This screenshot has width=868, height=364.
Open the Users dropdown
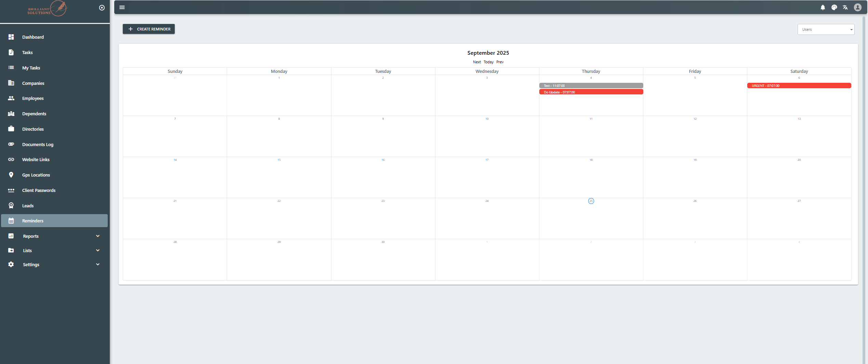point(826,29)
